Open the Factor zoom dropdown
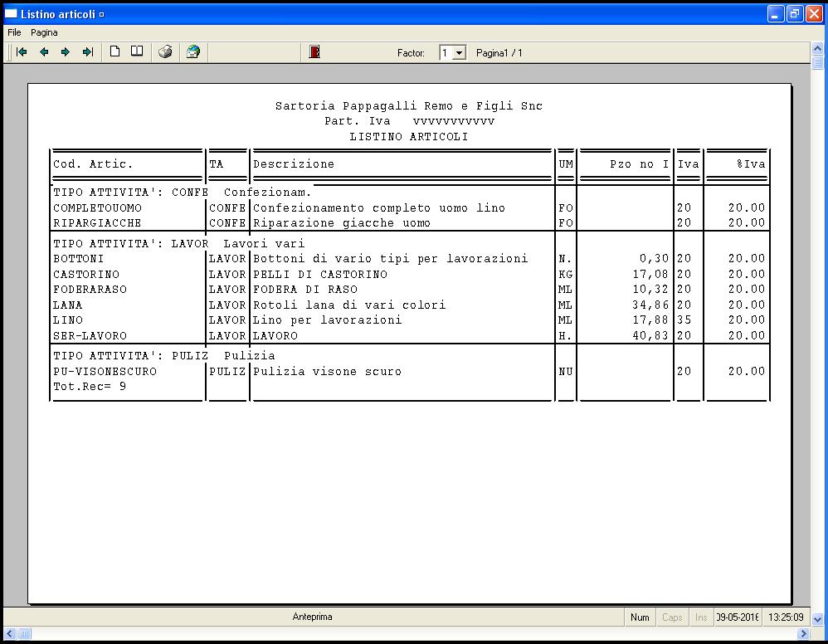 (459, 53)
